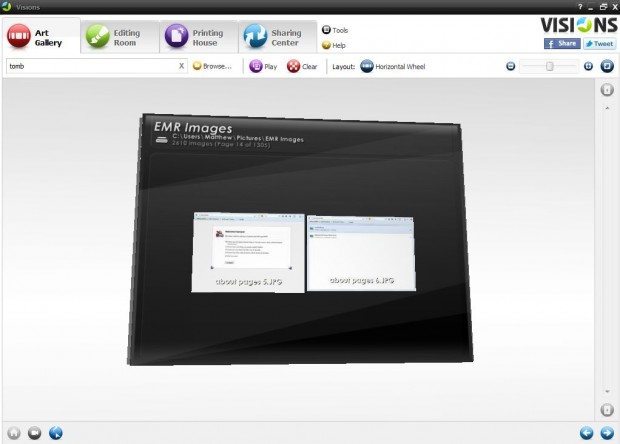This screenshot has width=620, height=444.
Task: Click the album folder path text
Action: coord(238,138)
